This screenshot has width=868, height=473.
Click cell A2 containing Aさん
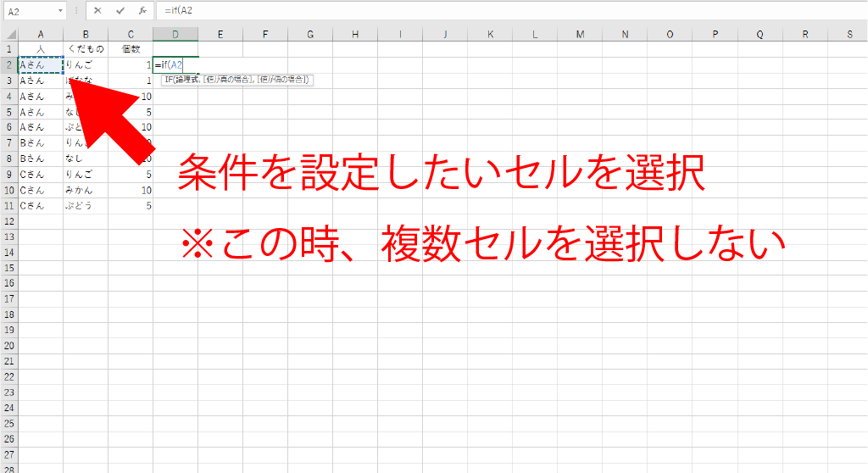tap(40, 64)
